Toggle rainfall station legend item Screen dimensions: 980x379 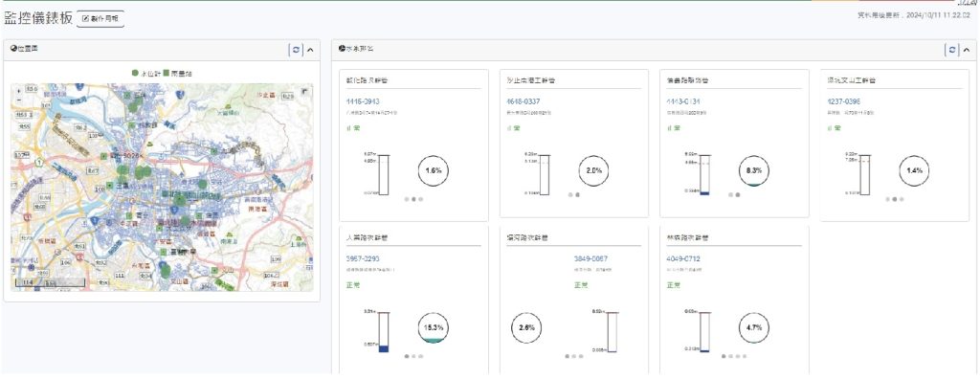(178, 73)
